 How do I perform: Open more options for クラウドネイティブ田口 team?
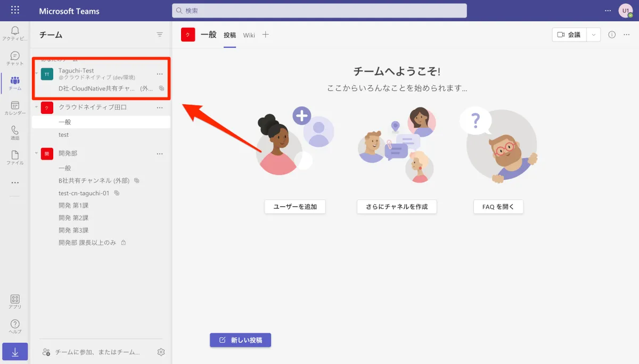coord(160,107)
